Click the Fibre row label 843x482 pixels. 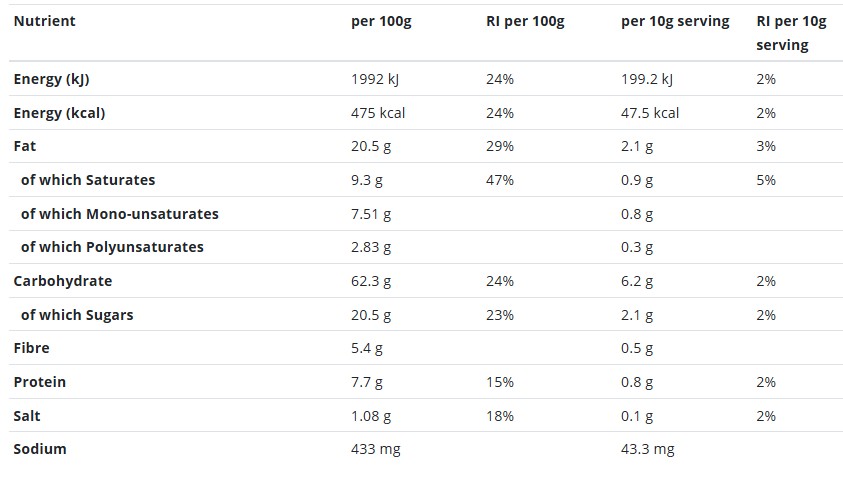31,348
